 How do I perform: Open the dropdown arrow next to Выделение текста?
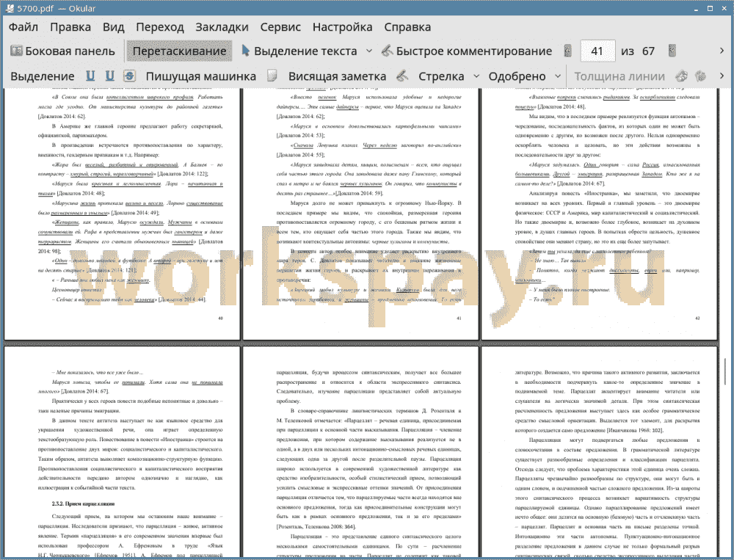[369, 51]
